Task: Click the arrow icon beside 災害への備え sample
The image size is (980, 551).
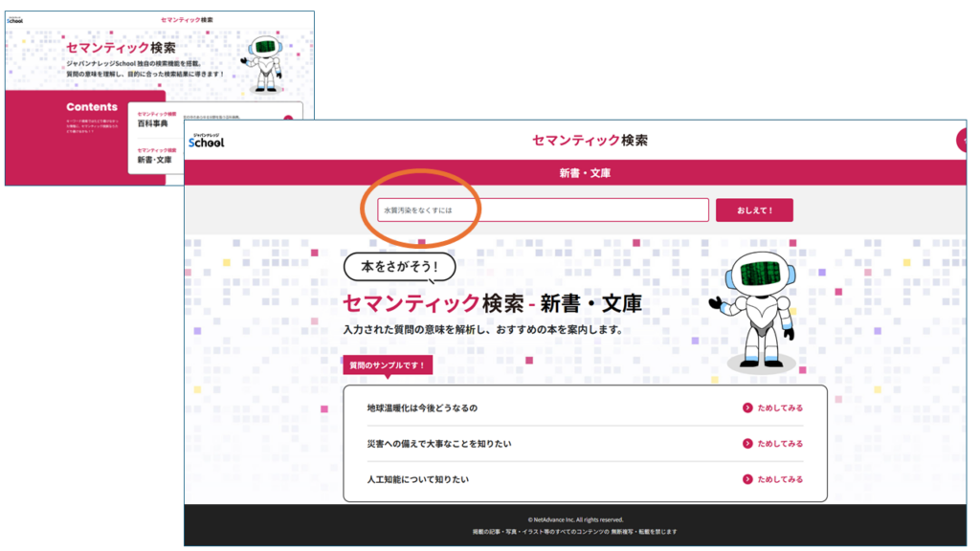Action: pyautogui.click(x=747, y=444)
